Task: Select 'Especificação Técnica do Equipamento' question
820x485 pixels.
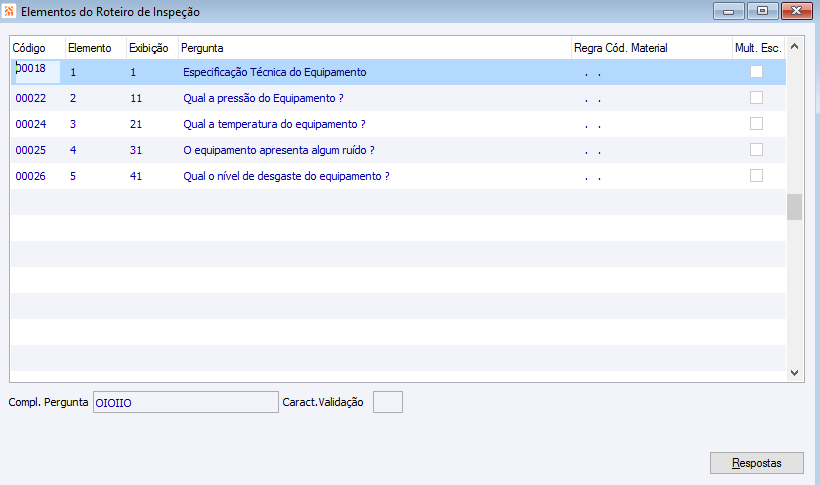Action: coord(275,72)
